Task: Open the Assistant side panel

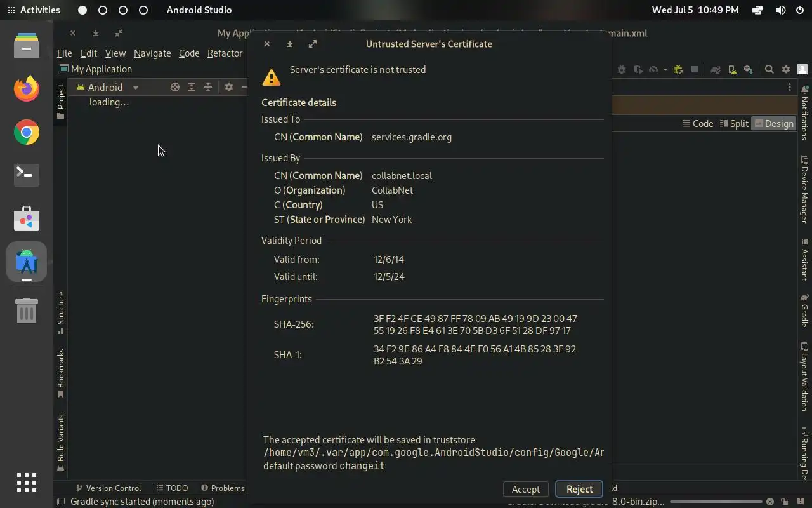Action: click(x=804, y=260)
